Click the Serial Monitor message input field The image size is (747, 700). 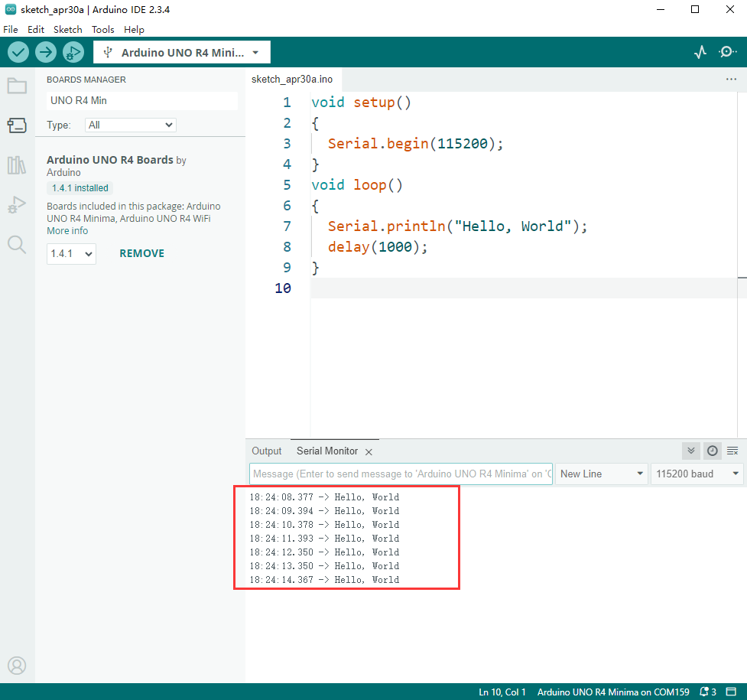(x=401, y=474)
